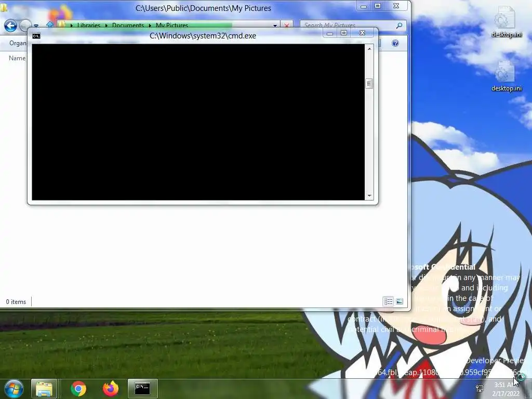Open the Windows Start orb
The image size is (532, 399).
tap(14, 389)
